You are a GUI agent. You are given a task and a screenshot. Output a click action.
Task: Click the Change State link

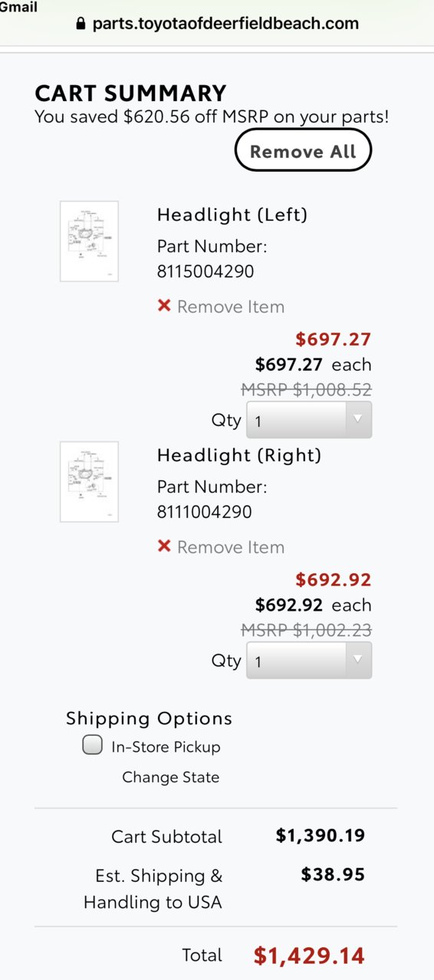coord(171,777)
